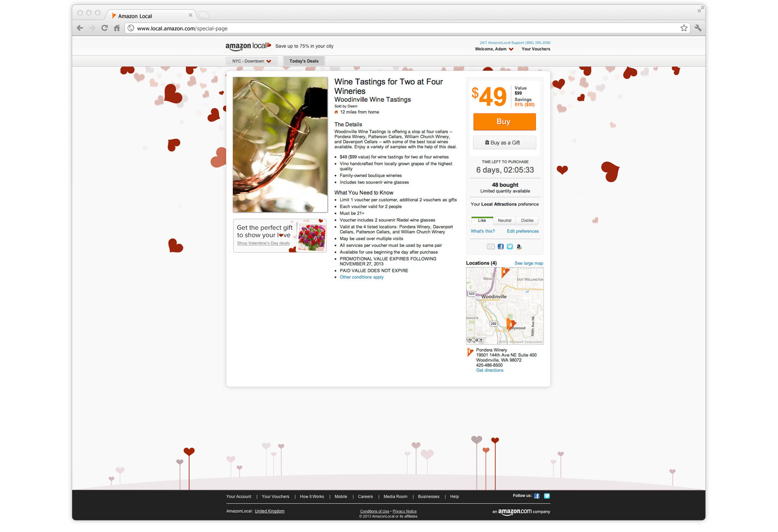Open the Careers footer link
Image resolution: width=778 pixels, height=532 pixels.
[x=365, y=497]
